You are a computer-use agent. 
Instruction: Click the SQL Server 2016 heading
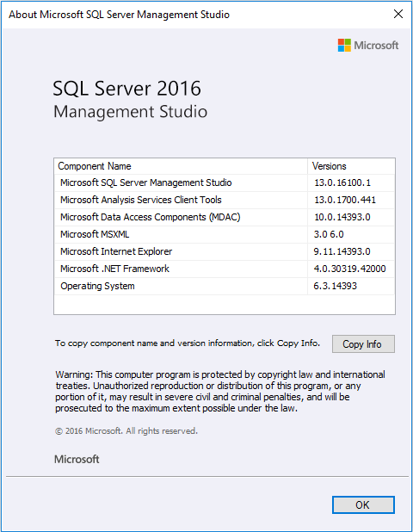pyautogui.click(x=126, y=89)
